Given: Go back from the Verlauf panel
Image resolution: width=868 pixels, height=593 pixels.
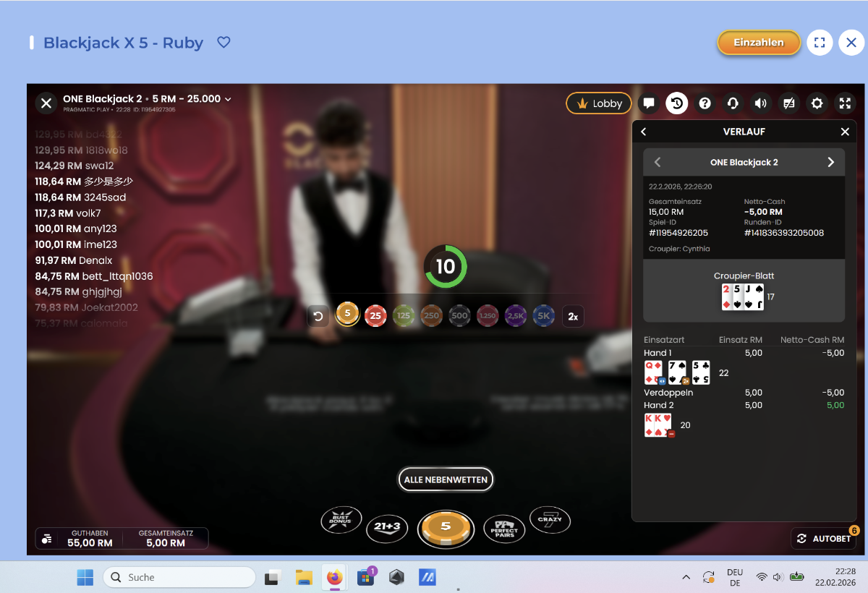Looking at the screenshot, I should [x=644, y=132].
